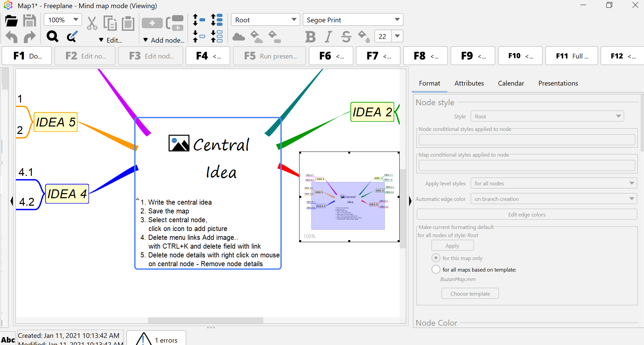Screen dimensions: 644x345
Task: Click the horizontal scrollbar of the map
Action: [205, 320]
